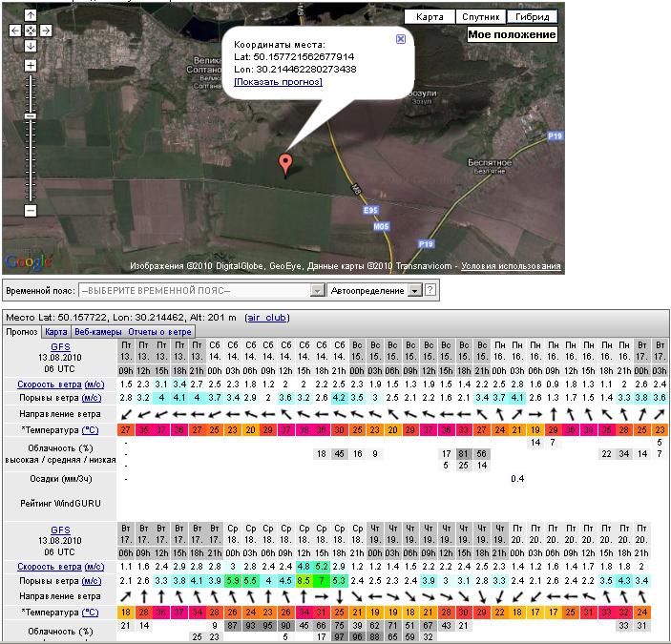Switch map to Спутник view
Viewport: 671px width, 644px height.
click(x=480, y=17)
